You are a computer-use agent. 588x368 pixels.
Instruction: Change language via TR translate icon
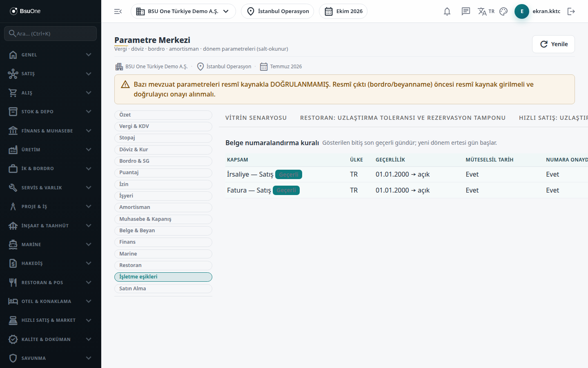click(486, 11)
